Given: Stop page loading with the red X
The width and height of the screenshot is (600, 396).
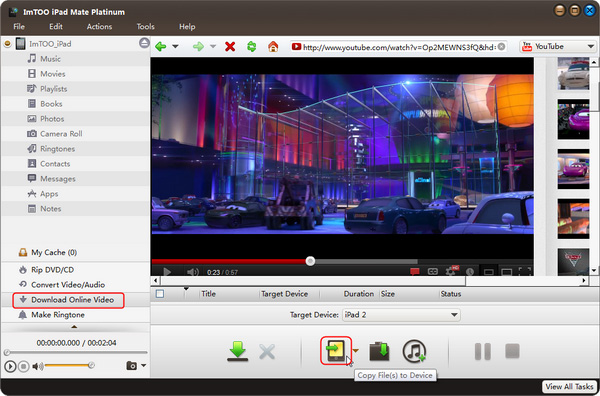Looking at the screenshot, I should point(230,47).
